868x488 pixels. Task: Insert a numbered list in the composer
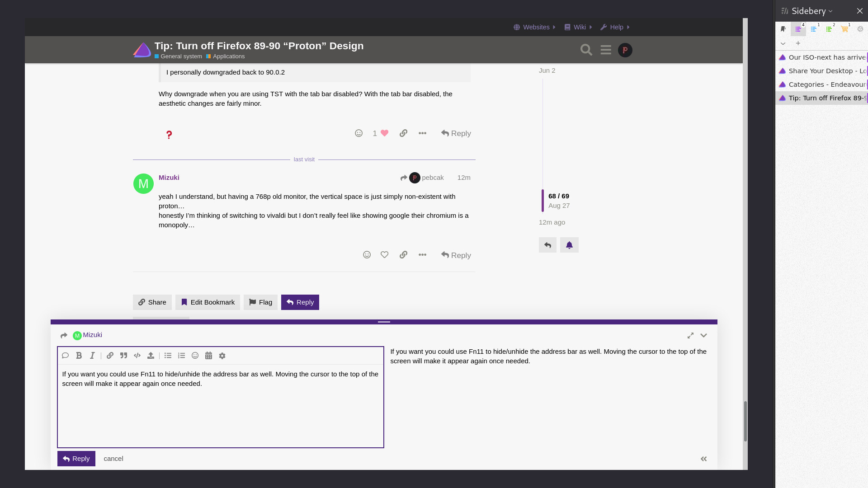click(181, 356)
